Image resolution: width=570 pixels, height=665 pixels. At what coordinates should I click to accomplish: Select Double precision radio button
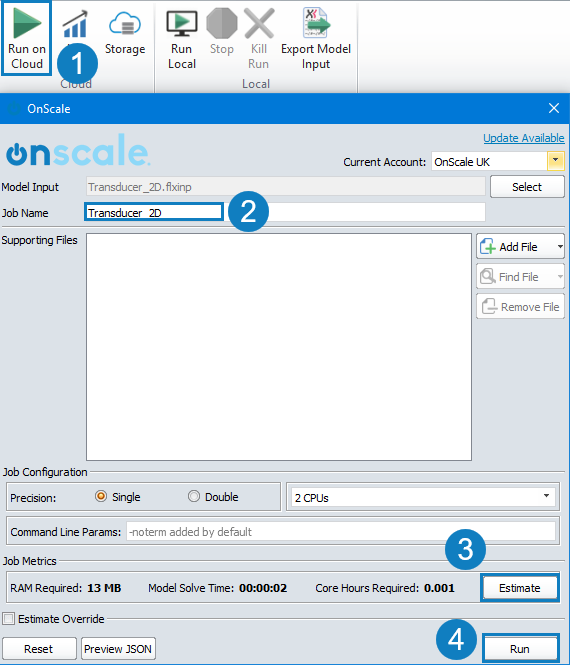pos(194,496)
